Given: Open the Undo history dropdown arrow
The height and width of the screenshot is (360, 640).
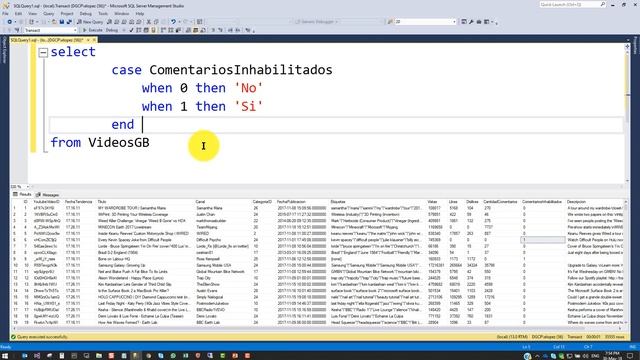Looking at the screenshot, I should pos(180,22).
